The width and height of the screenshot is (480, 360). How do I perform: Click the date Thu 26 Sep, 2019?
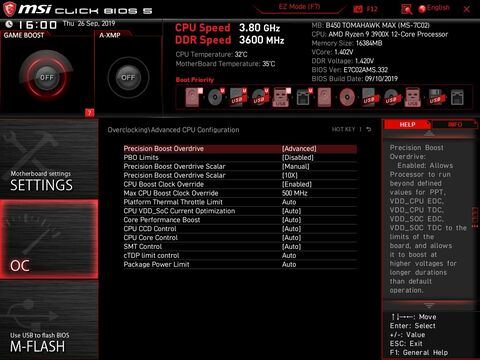pos(89,23)
